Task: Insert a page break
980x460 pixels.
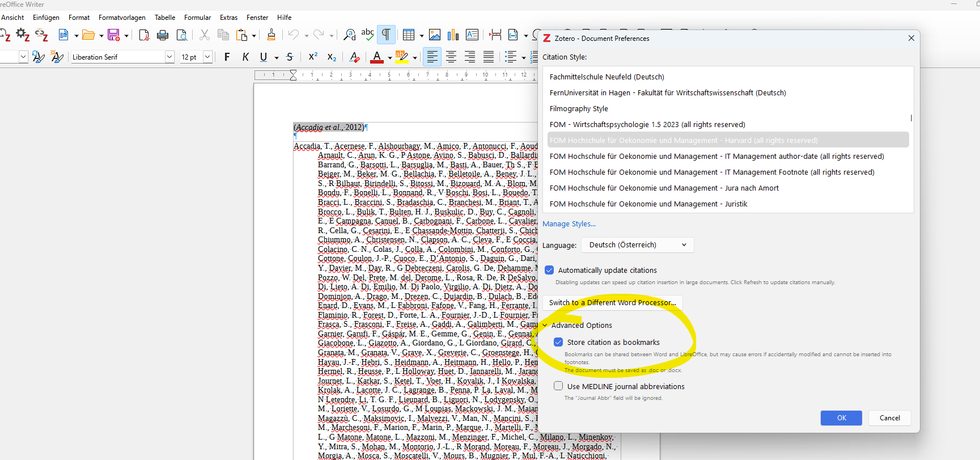Action: (495, 35)
